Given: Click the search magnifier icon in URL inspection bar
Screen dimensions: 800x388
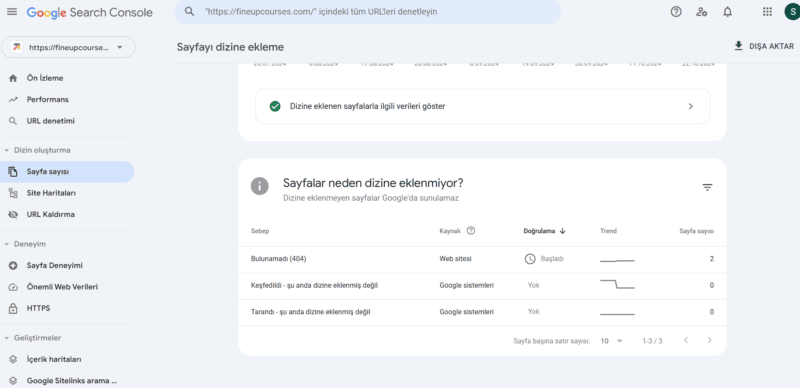Looking at the screenshot, I should (189, 11).
